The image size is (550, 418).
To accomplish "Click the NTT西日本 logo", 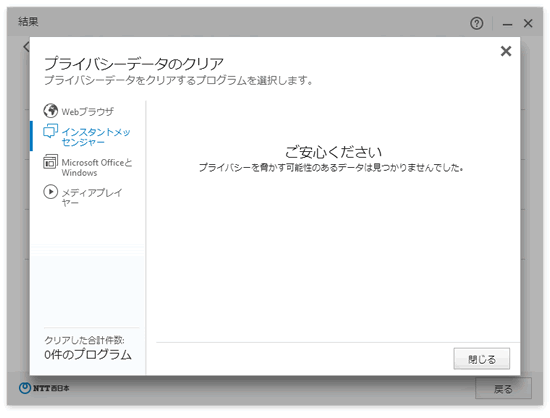I will click(44, 388).
